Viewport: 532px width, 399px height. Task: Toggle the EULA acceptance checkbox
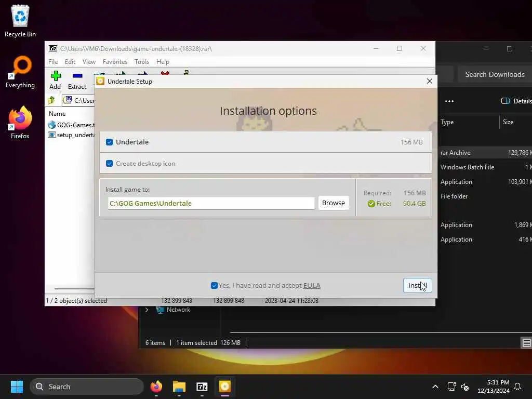point(214,285)
